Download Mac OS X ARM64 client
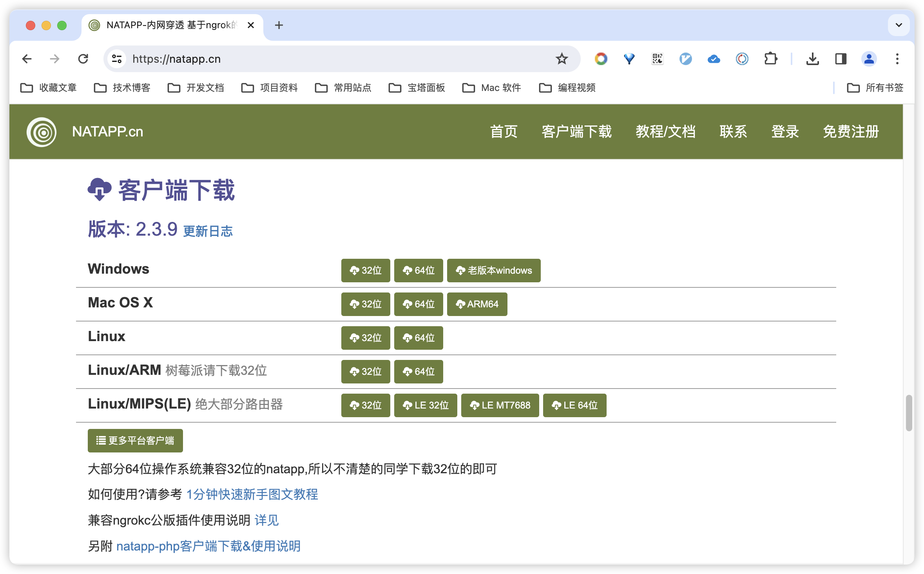 (477, 304)
